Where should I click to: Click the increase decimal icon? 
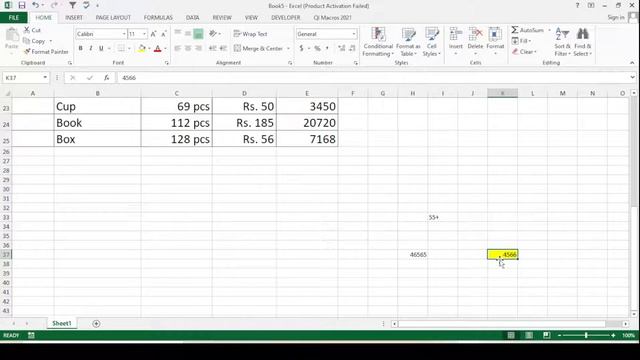[342, 48]
